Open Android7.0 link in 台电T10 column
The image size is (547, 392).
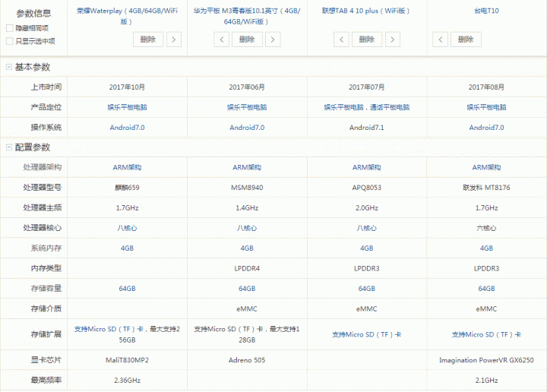coord(486,128)
